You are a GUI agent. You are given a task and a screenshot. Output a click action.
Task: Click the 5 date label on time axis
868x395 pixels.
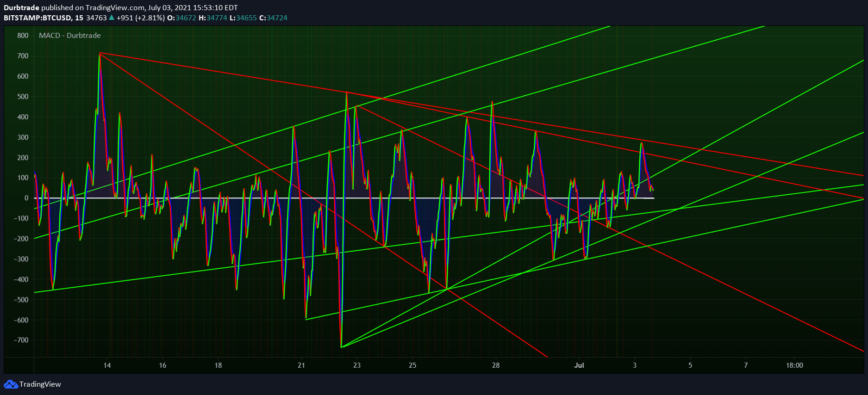point(690,365)
